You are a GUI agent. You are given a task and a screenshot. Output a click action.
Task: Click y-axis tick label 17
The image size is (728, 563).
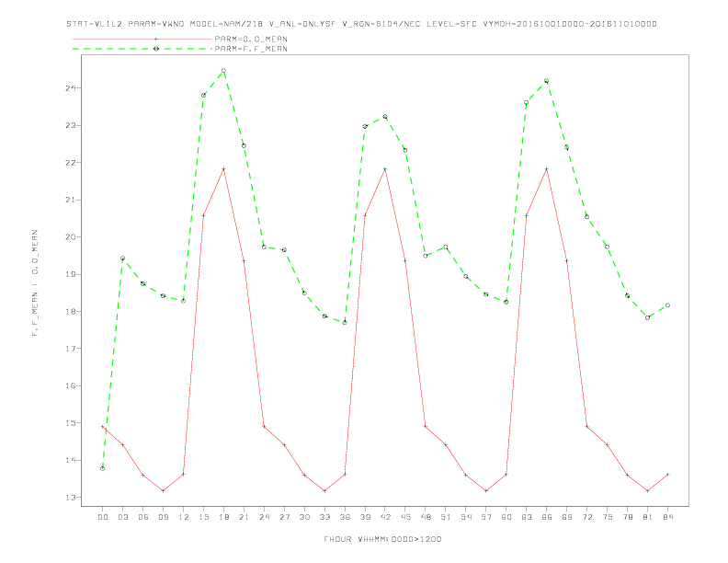point(71,349)
